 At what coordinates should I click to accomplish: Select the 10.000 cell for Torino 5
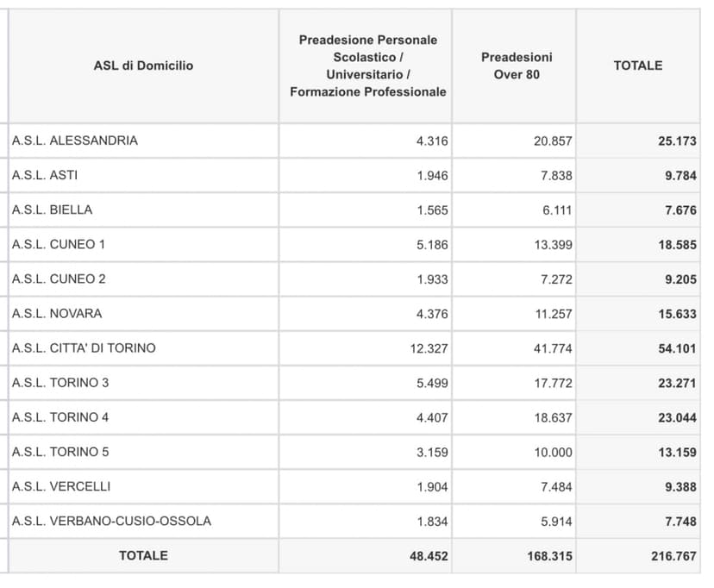tap(553, 452)
